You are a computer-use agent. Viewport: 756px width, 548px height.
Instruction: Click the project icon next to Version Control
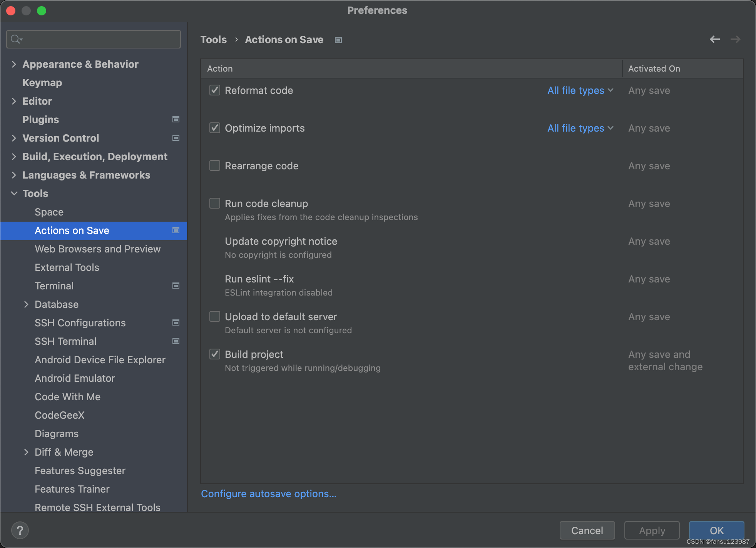pos(176,138)
